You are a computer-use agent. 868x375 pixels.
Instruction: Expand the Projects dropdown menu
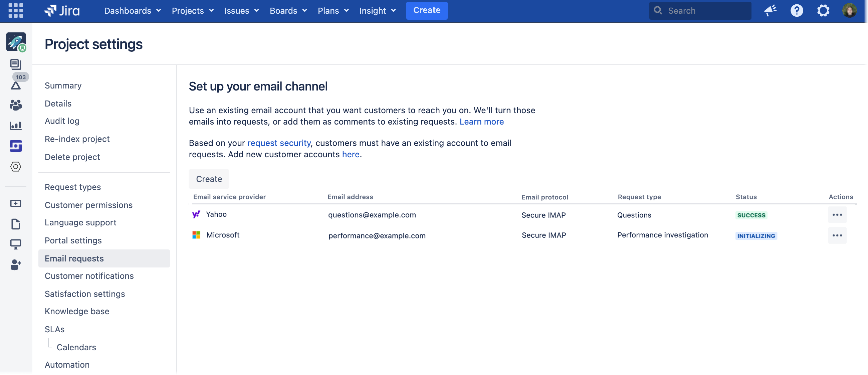point(193,10)
